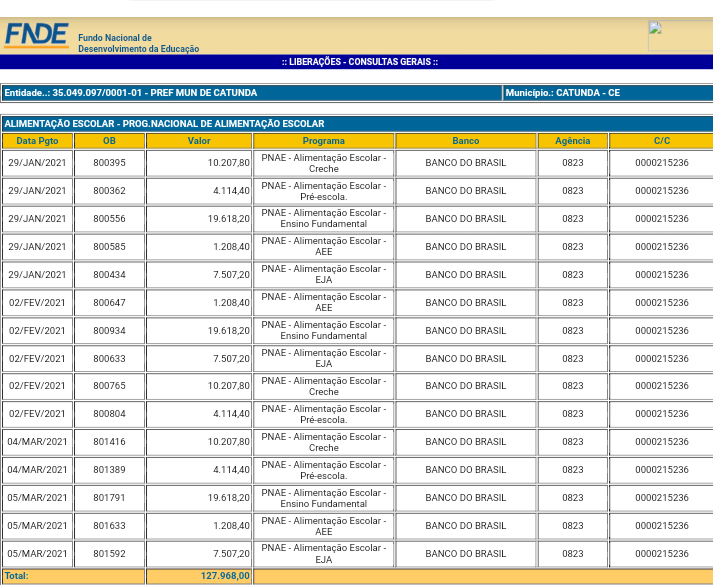Click the Pré-escola program cell for OB 800362
The image size is (713, 585).
(323, 191)
